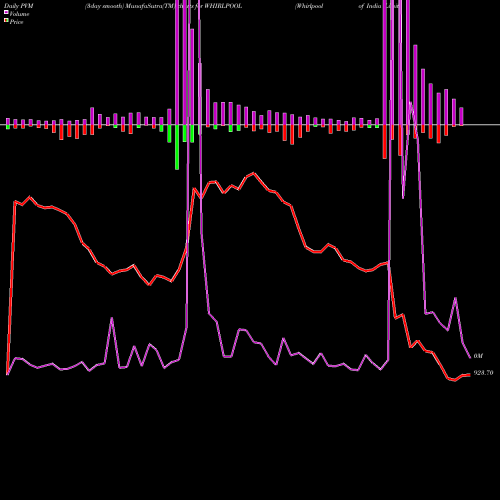This screenshot has height=500, width=500.
Task: Click the 'WHIRLPOOL' ticker text in header
Action: (223, 6)
